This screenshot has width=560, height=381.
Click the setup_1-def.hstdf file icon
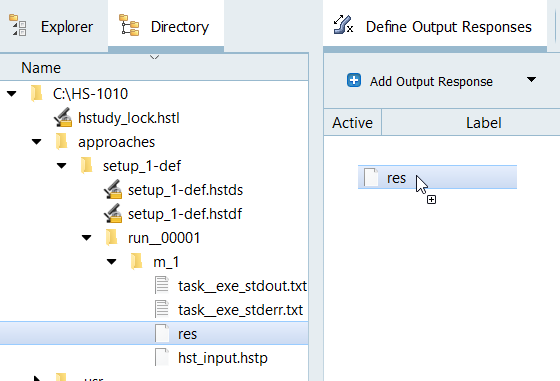coord(113,213)
